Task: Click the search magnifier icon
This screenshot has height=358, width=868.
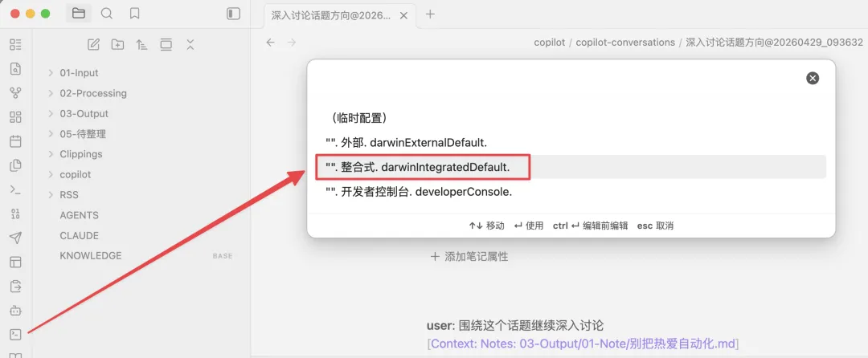Action: point(107,14)
